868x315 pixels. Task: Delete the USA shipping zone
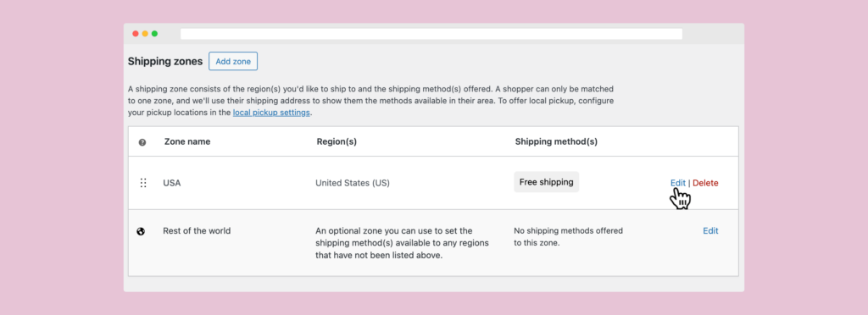[705, 183]
